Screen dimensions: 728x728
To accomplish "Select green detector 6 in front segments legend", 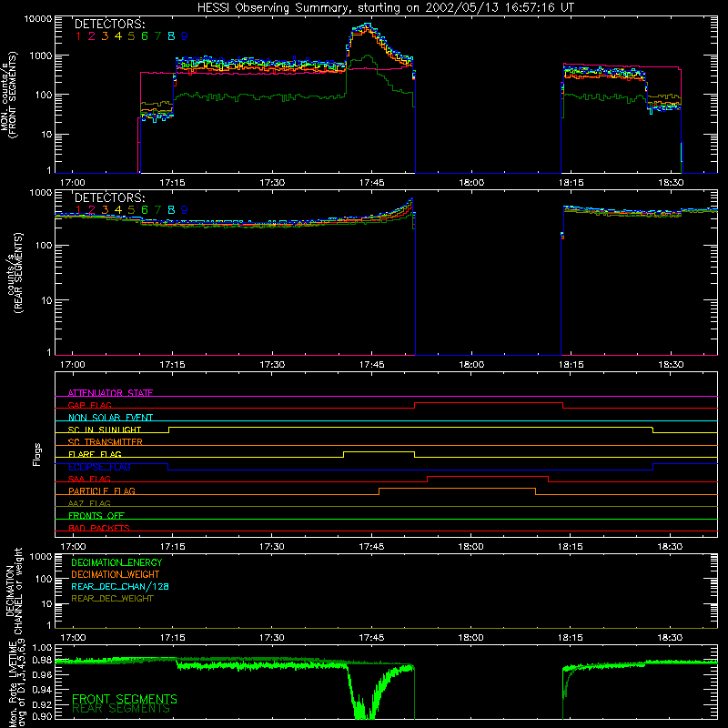I will (145, 36).
